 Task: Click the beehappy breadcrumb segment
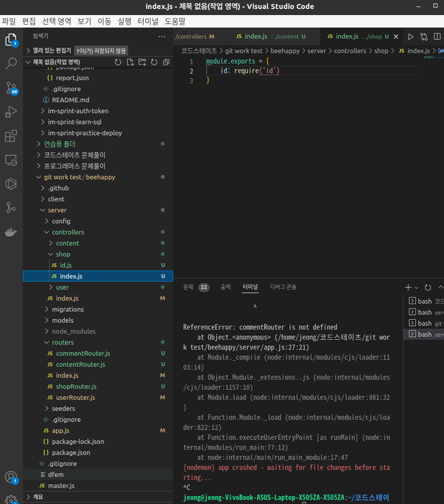tap(285, 51)
